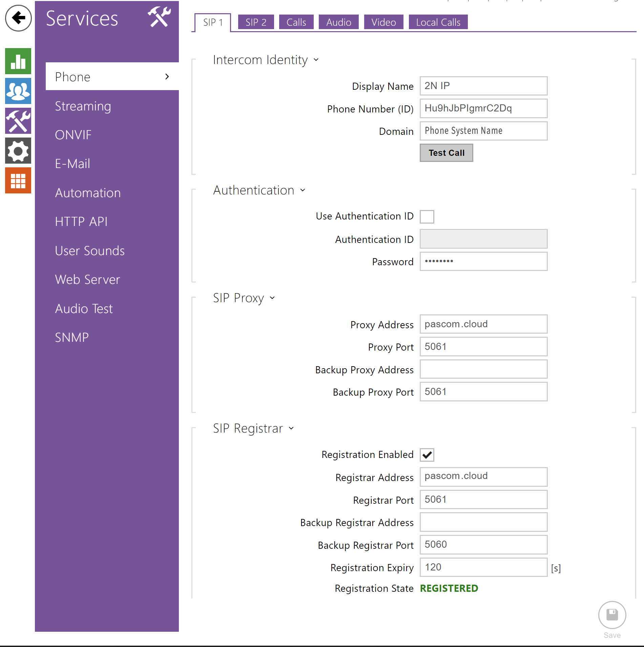Open User Sounds in the sidebar
This screenshot has height=647, width=644.
click(x=90, y=251)
